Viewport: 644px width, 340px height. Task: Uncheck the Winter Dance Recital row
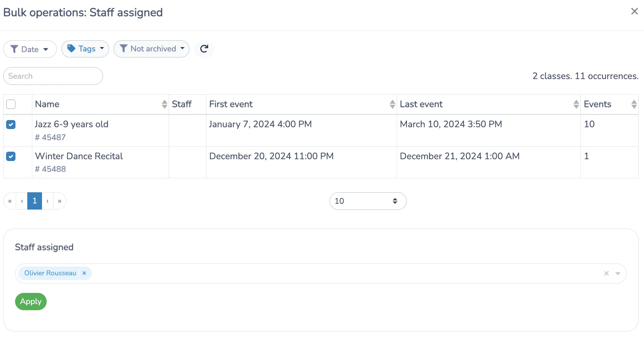(11, 156)
